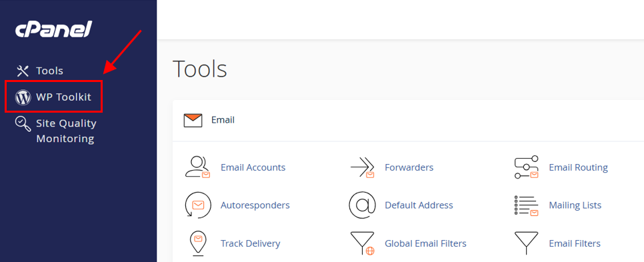Viewport: 644px width, 262px height.
Task: Click the Mailing Lists icon
Action: pos(527,205)
